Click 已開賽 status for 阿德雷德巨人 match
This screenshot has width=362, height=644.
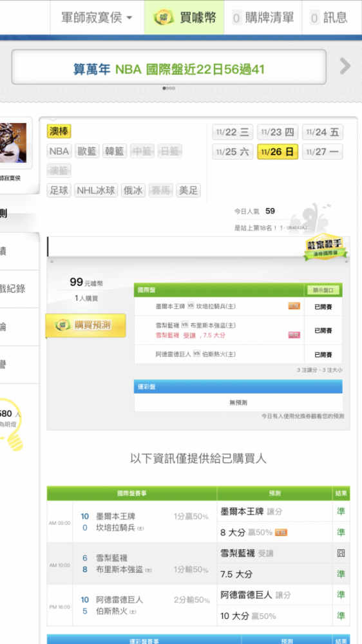(x=323, y=354)
